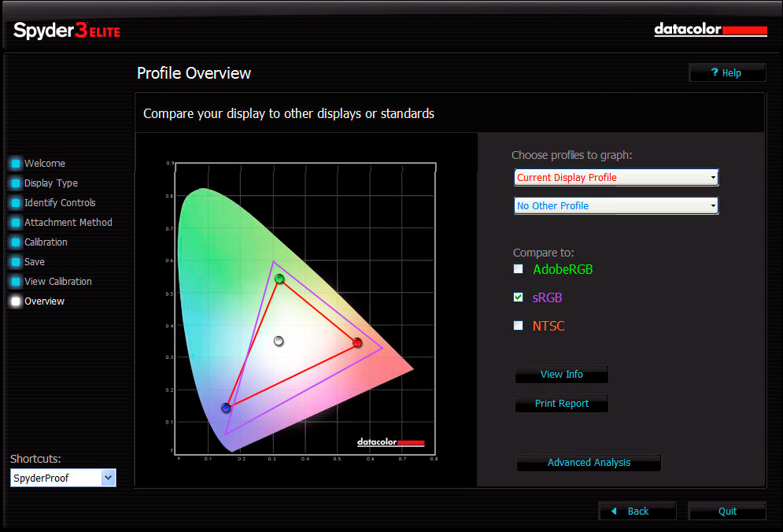Click the red primary point on gamut chart
This screenshot has height=532, width=783.
pos(357,342)
